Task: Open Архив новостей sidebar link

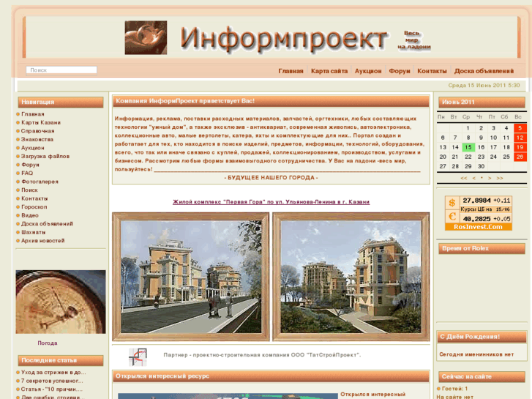Action: pos(42,241)
